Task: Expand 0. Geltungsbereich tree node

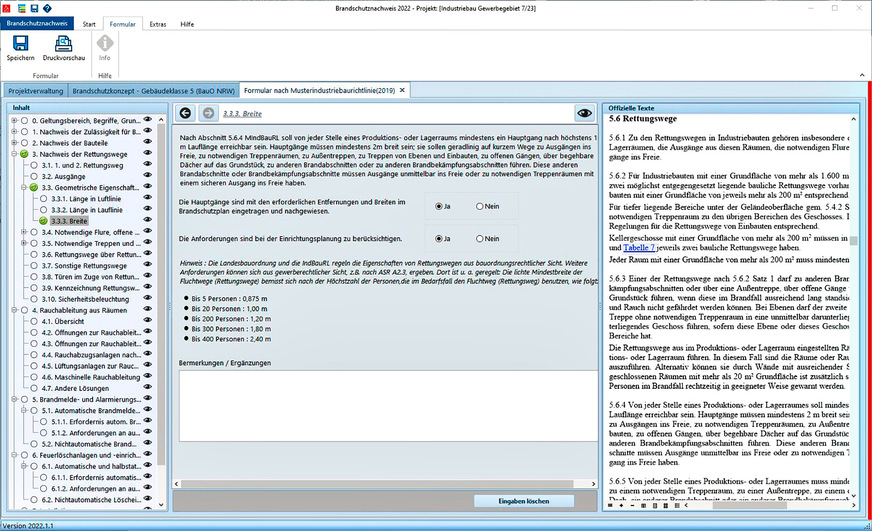Action: [13, 121]
